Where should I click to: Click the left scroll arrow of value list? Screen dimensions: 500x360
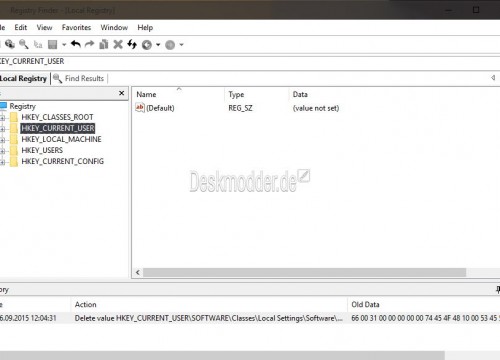138,272
